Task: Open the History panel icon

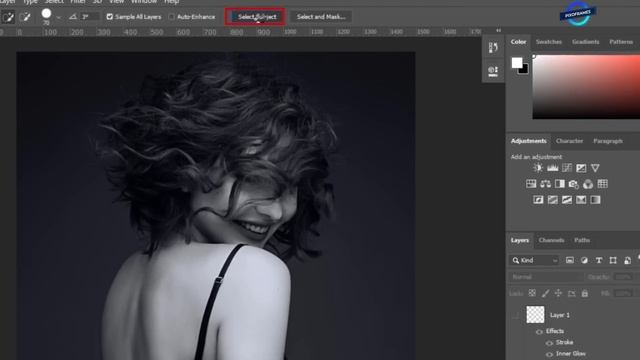Action: tap(493, 47)
